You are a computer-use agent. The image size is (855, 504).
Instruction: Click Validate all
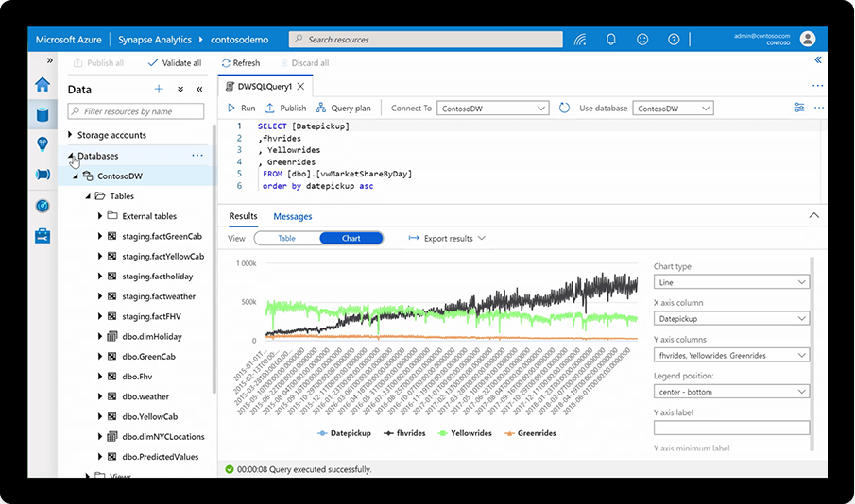(175, 62)
